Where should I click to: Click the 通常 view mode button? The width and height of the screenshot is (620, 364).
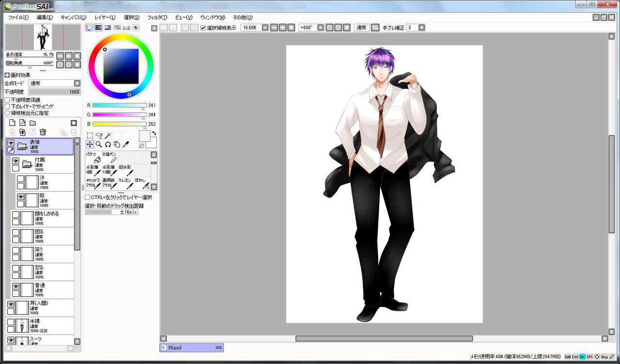tap(361, 28)
